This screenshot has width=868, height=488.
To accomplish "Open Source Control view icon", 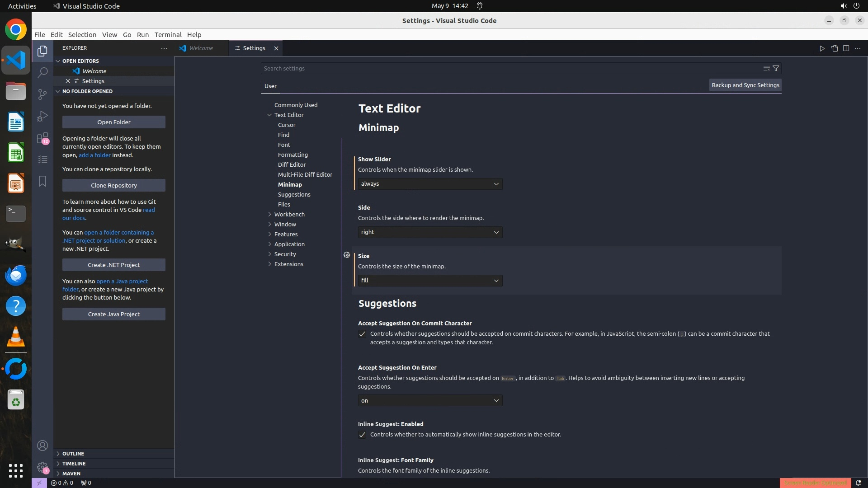I will (x=42, y=94).
